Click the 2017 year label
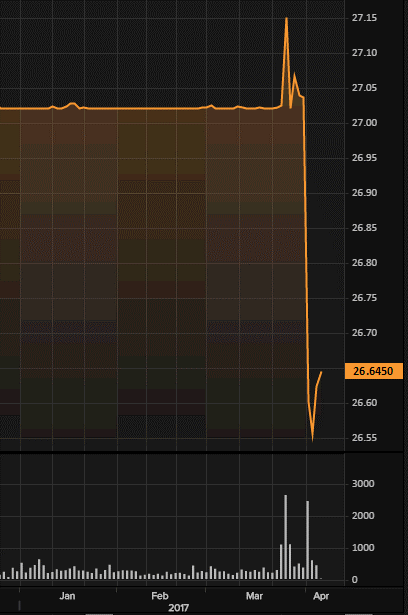 pos(178,608)
